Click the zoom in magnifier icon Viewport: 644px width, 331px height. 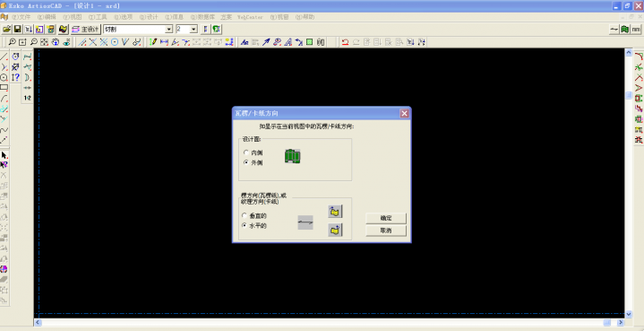click(x=13, y=42)
